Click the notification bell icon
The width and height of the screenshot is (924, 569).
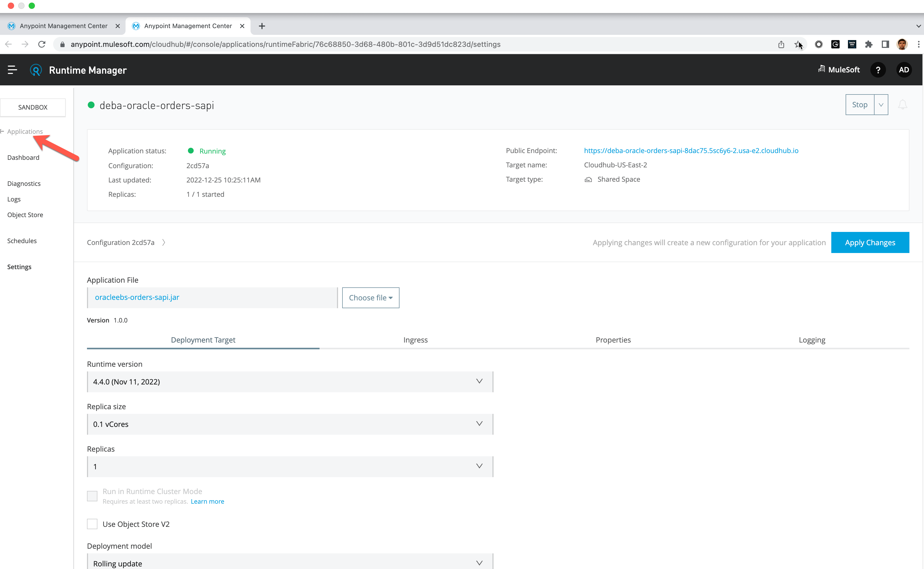click(903, 105)
